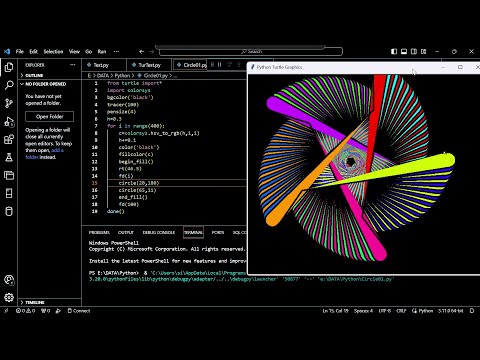This screenshot has width=480, height=360.
Task: Open notifications bell in status bar
Action: coord(472,311)
